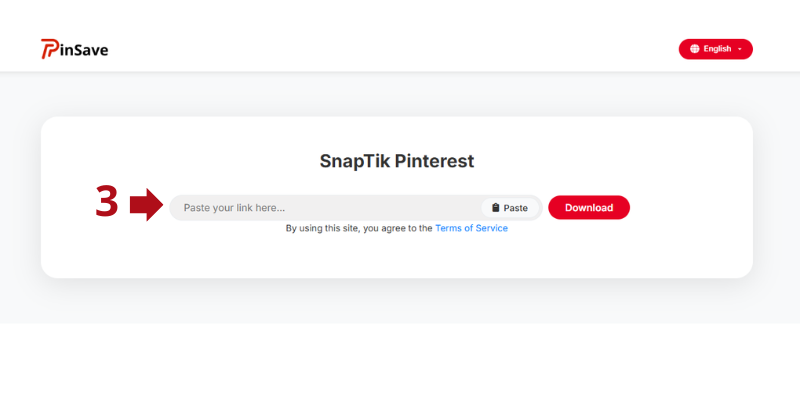The image size is (800, 400).
Task: Open the English language dropdown
Action: (x=715, y=49)
